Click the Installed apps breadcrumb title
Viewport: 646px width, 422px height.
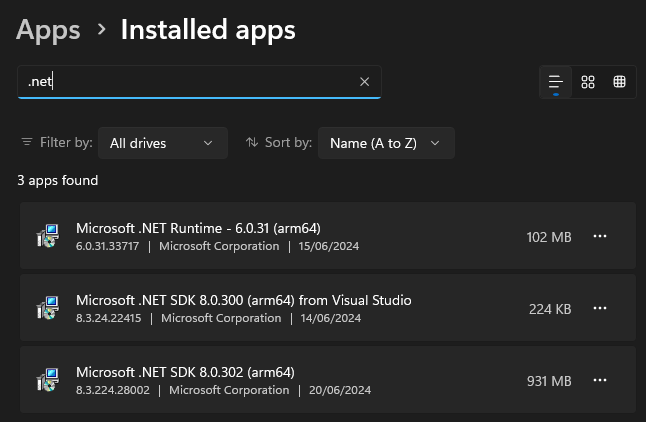pos(208,30)
